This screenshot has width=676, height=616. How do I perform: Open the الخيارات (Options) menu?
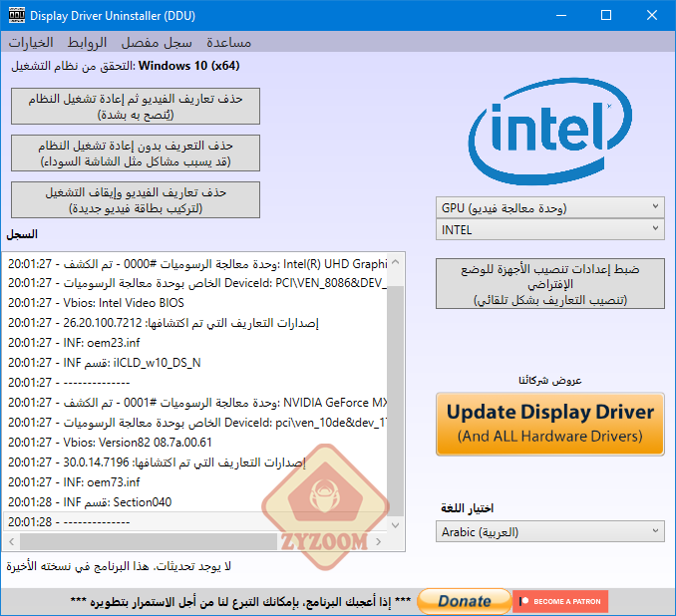pyautogui.click(x=31, y=42)
